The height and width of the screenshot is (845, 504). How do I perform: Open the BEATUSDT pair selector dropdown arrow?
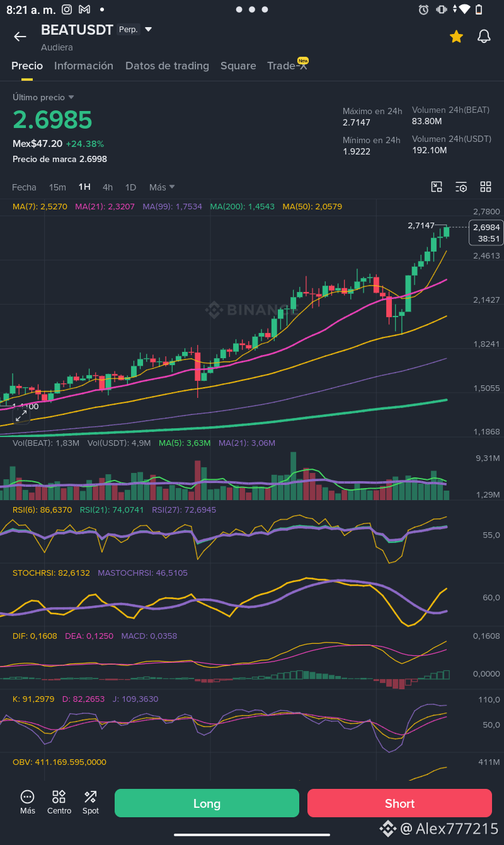149,29
